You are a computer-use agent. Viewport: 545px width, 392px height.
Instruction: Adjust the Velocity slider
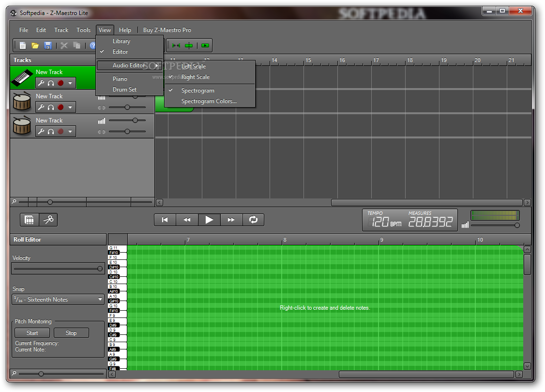coord(58,269)
